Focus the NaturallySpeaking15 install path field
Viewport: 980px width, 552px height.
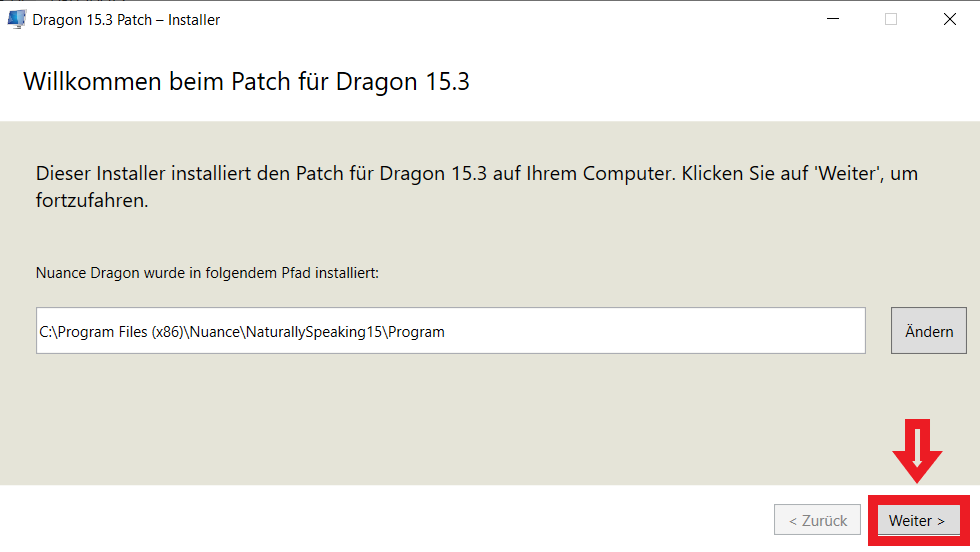[x=450, y=331]
